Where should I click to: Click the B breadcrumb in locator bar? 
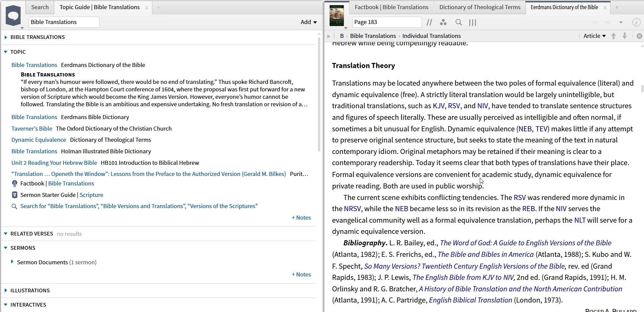[342, 36]
